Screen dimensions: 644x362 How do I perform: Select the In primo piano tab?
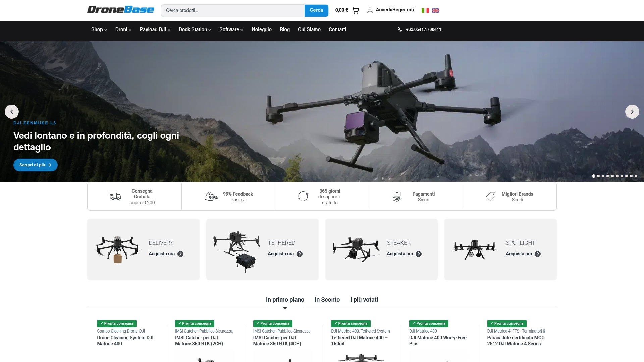(x=285, y=300)
